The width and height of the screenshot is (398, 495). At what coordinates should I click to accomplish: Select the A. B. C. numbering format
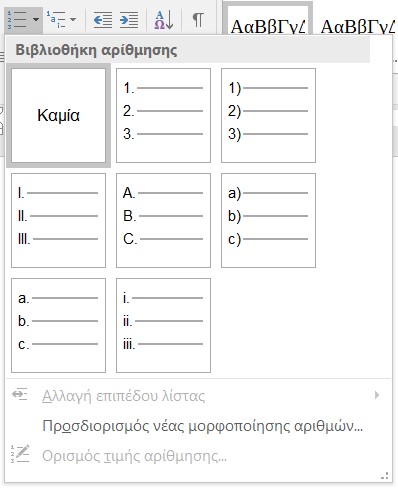pos(163,220)
